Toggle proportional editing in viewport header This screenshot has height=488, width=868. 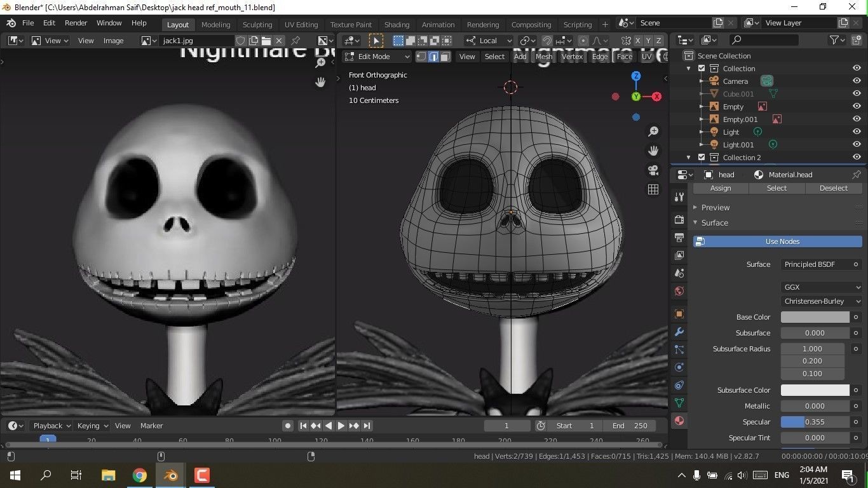pos(583,41)
